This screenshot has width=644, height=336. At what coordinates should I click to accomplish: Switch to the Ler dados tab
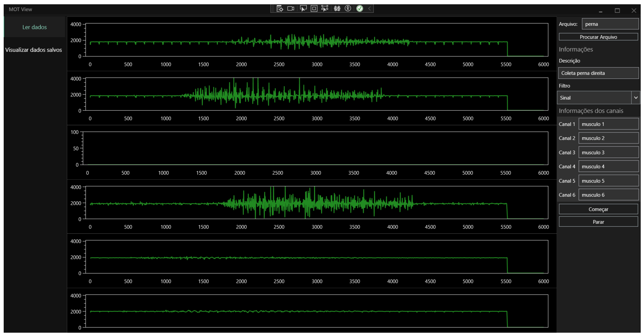click(x=34, y=27)
